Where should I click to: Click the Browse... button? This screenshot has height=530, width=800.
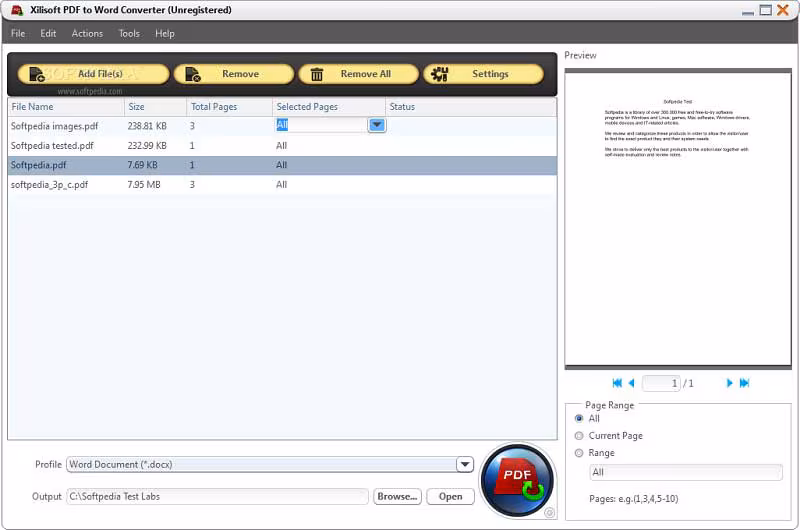pos(397,497)
